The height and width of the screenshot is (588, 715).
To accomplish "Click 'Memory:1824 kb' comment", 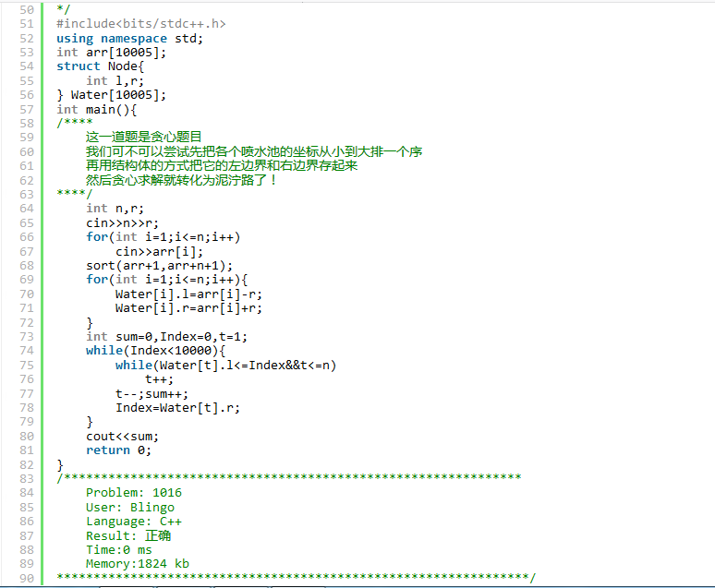I will pos(138,564).
